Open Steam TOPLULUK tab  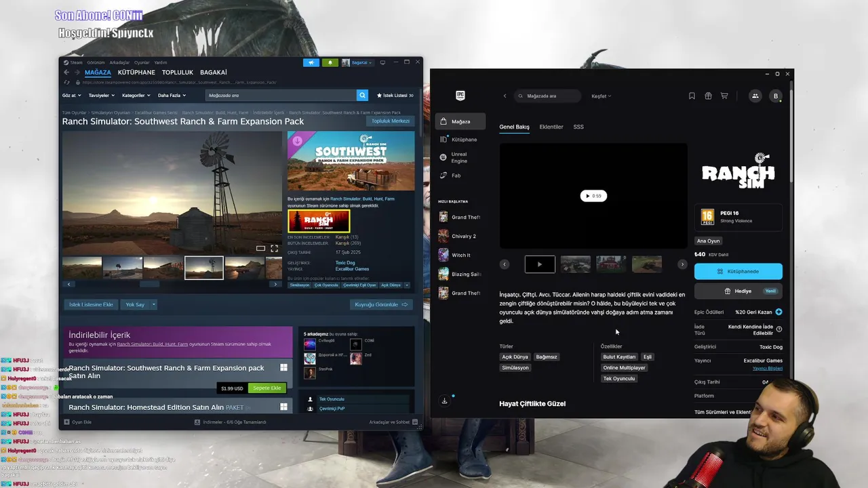(x=178, y=73)
